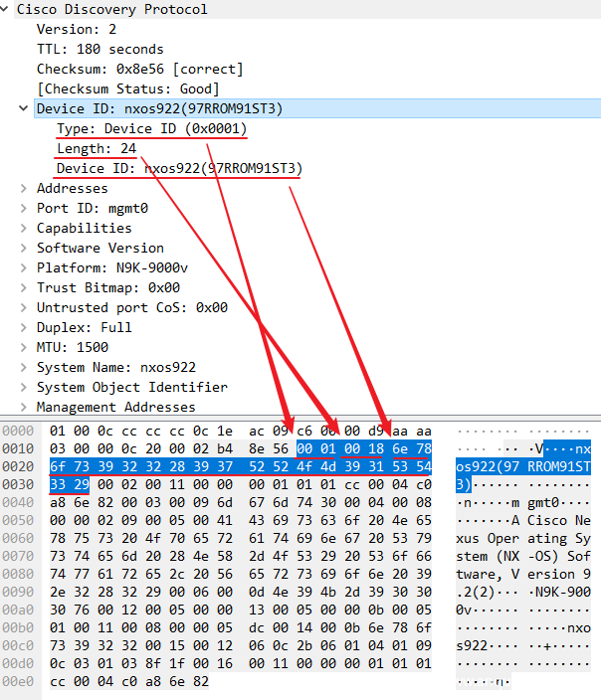Click hex offset 00b0 in bytes pane
This screenshot has height=700, width=601.
18,627
